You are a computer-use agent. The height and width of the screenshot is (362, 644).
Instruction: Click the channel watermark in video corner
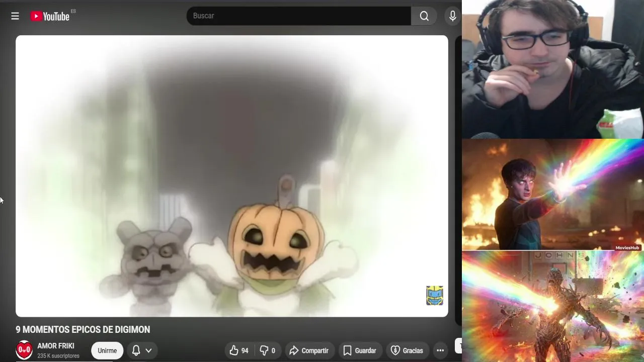click(x=435, y=296)
